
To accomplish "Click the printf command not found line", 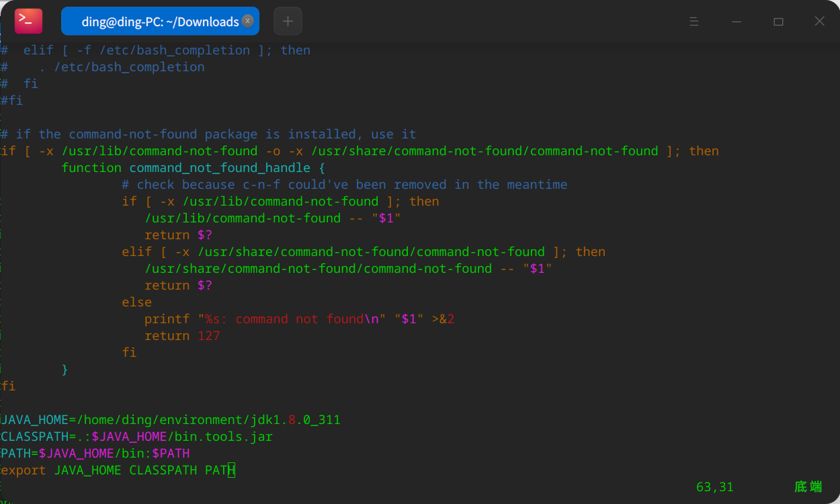I will click(300, 319).
